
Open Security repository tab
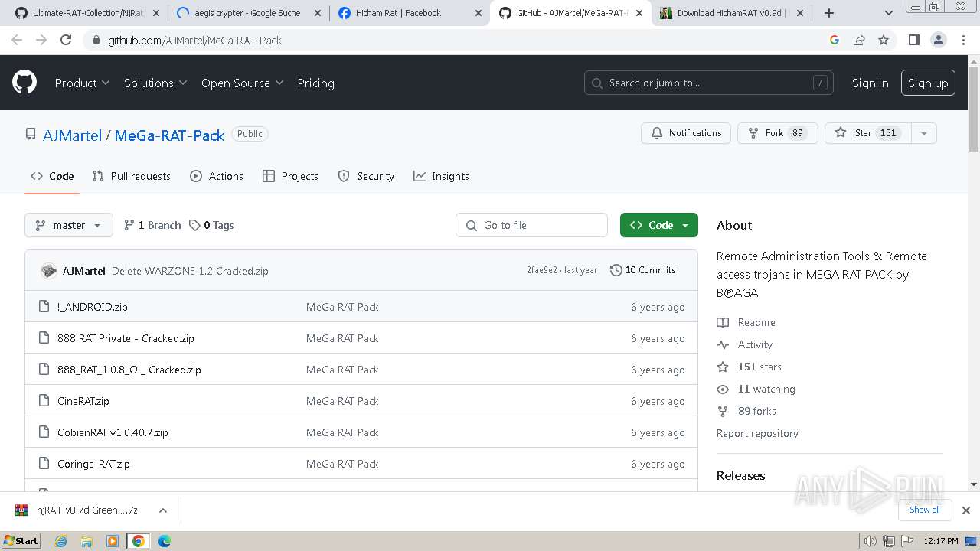366,176
